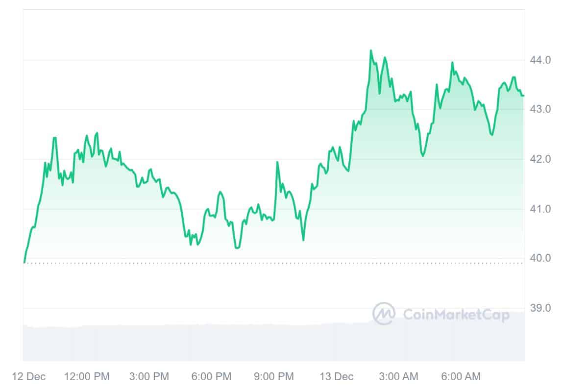Click the end point of the price line
588x392 pixels.
[x=523, y=96]
